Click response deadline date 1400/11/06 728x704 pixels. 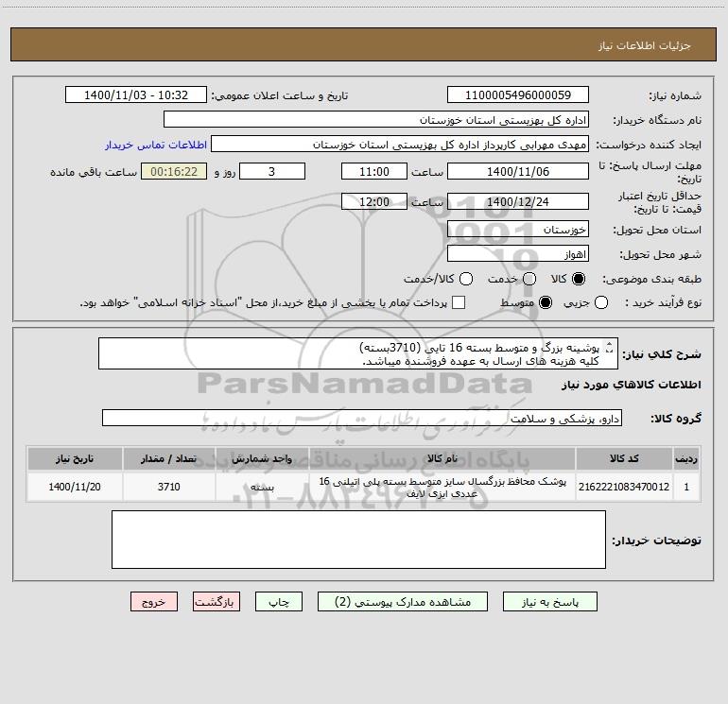tap(518, 171)
